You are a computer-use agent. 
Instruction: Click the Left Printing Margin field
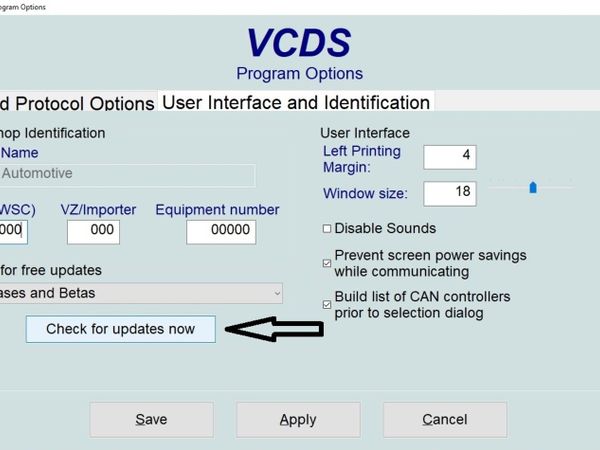[450, 157]
